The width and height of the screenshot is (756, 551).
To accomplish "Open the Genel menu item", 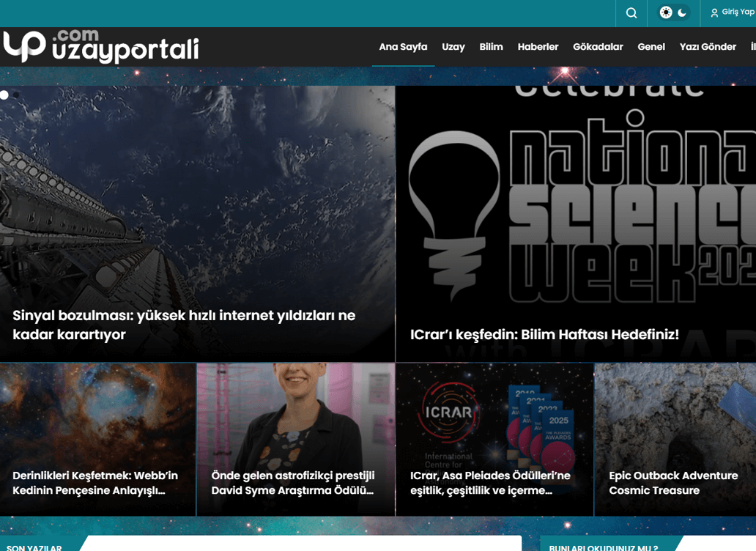I will 651,47.
